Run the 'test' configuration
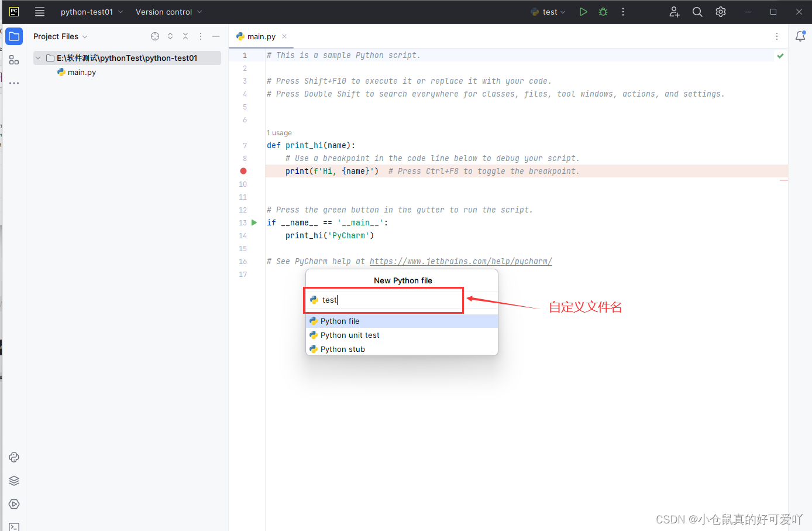 pos(583,12)
